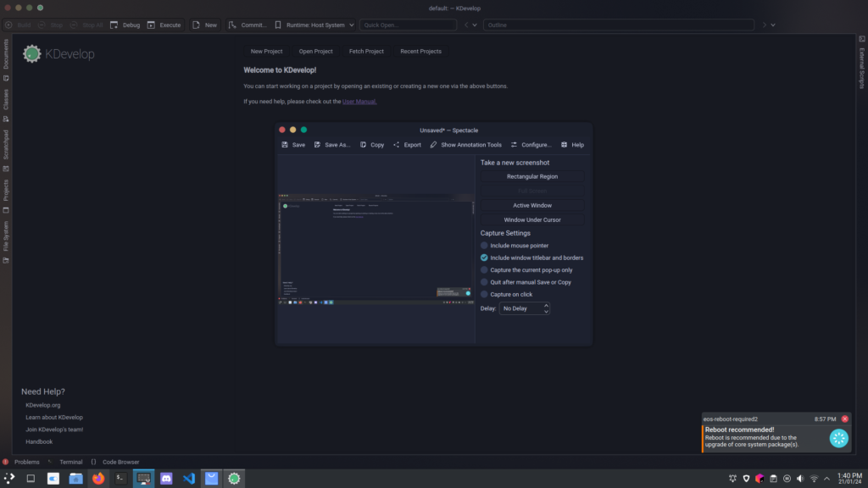This screenshot has width=868, height=488.
Task: Open Discord from the taskbar
Action: point(166,478)
